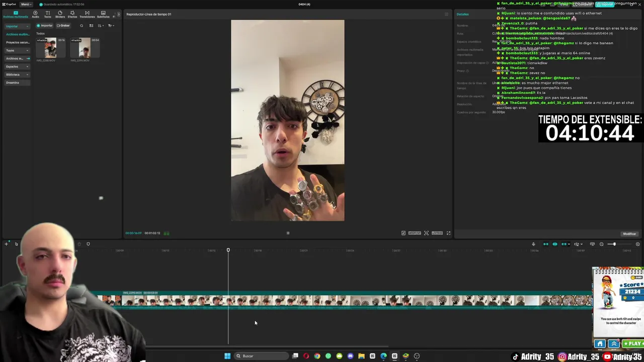Screen dimensions: 644x362
Task: Select the Archivos multimedia tab
Action: [x=16, y=14]
